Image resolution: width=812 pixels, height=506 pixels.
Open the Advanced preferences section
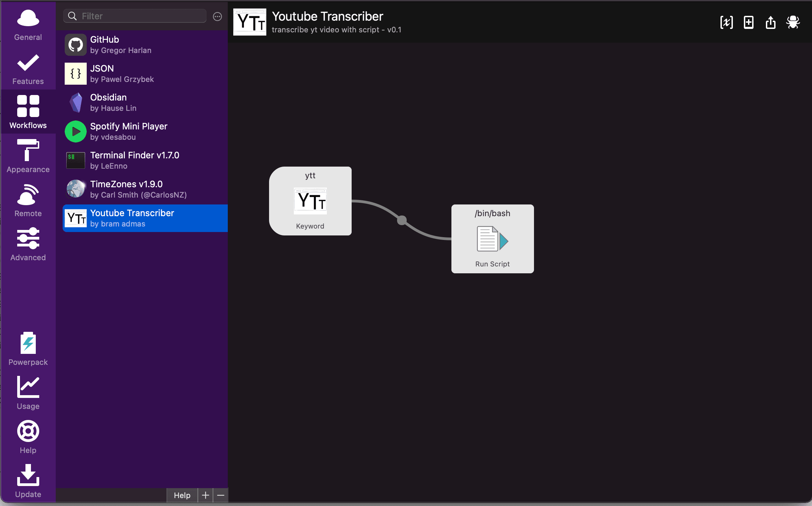28,244
